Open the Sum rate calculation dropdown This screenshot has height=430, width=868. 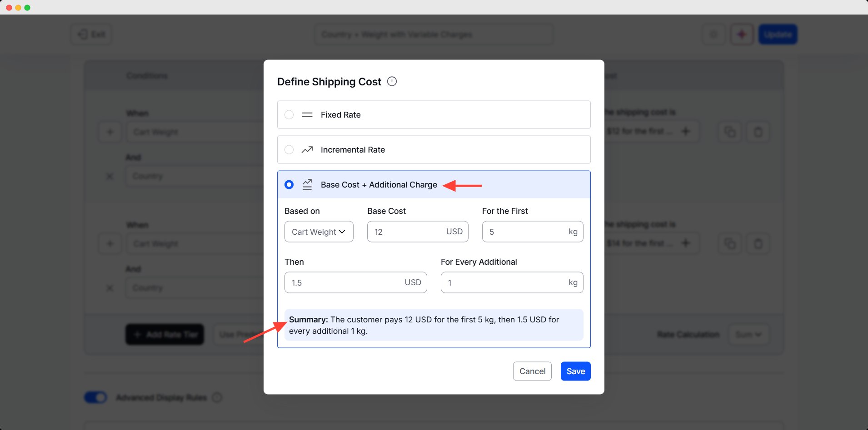click(x=748, y=335)
